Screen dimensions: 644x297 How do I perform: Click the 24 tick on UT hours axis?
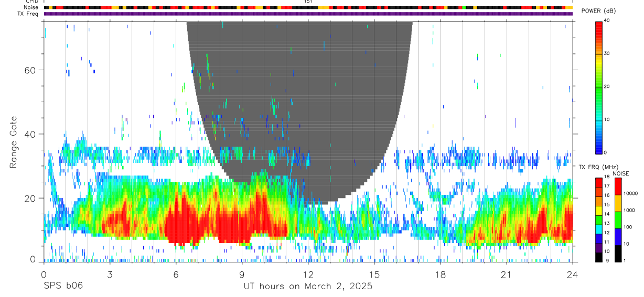pos(573,274)
